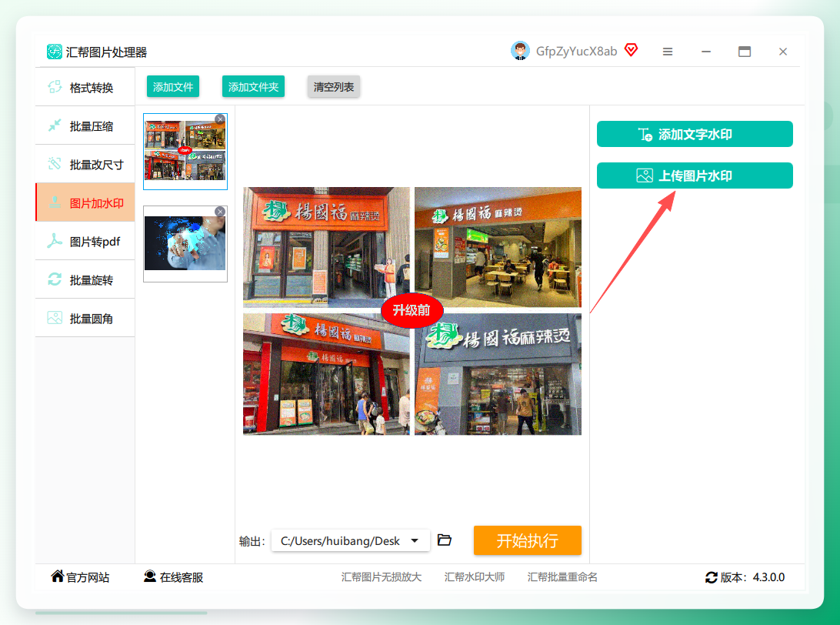This screenshot has width=840, height=625.
Task: Click the 批量改尺寸 ruler icon
Action: tap(55, 163)
